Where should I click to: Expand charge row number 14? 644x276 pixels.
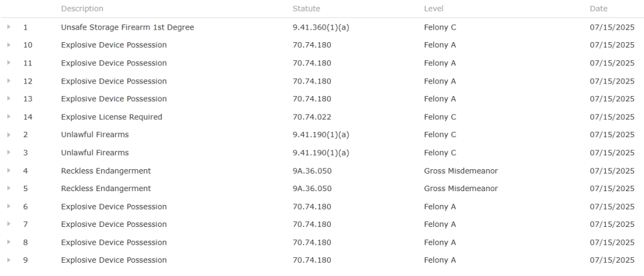coord(9,117)
